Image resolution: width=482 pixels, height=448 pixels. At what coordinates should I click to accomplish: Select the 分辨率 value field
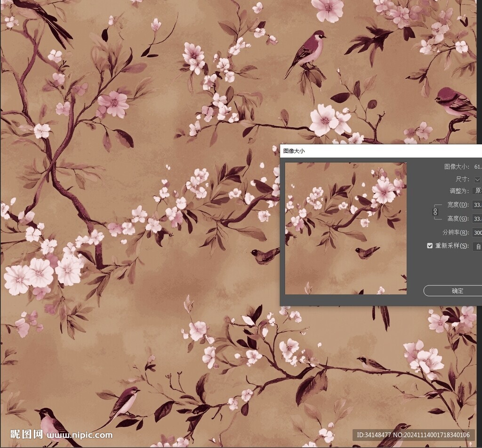point(477,232)
